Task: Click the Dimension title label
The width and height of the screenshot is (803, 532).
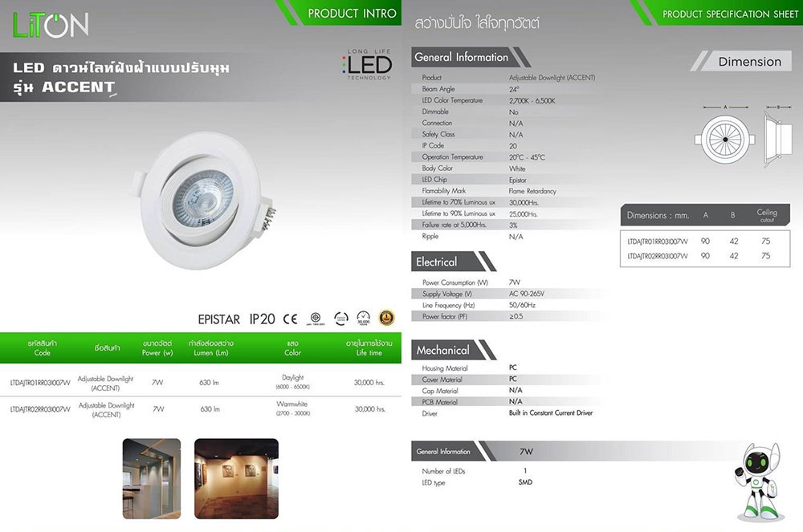Action: click(x=750, y=62)
